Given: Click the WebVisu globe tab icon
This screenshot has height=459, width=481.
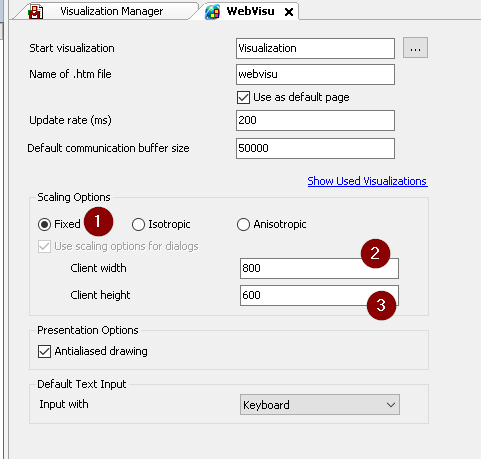Looking at the screenshot, I should [x=212, y=12].
